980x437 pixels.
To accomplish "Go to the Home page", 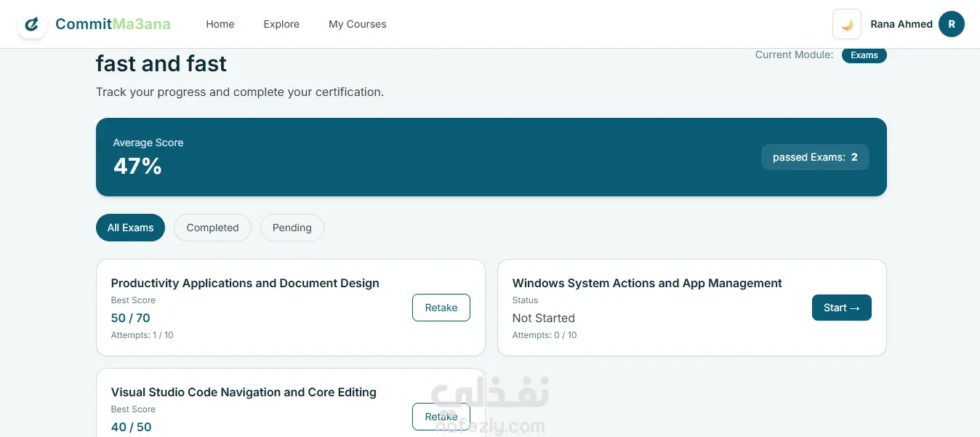I will [x=220, y=24].
